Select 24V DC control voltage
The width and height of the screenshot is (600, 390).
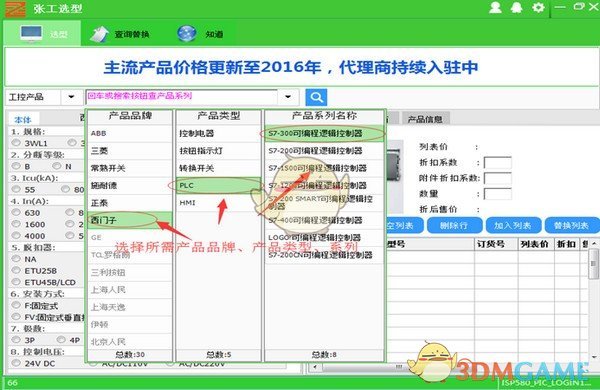16,363
